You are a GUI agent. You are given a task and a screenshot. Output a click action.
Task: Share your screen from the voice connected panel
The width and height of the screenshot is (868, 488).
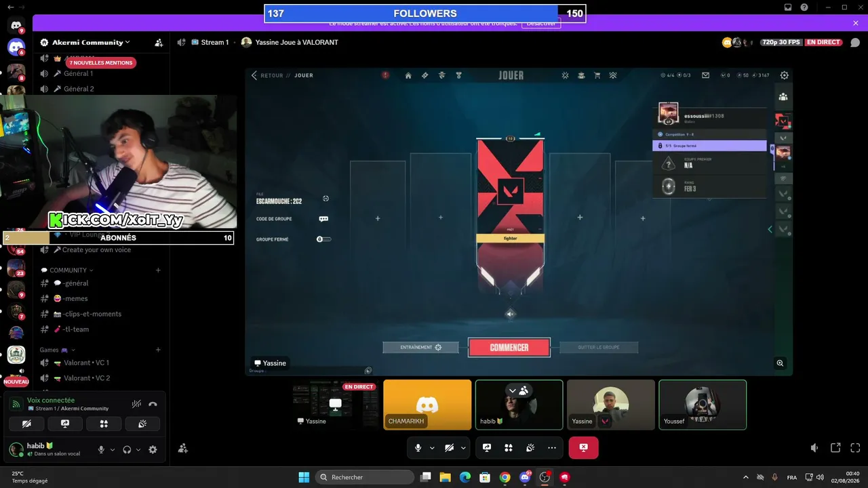click(x=65, y=424)
